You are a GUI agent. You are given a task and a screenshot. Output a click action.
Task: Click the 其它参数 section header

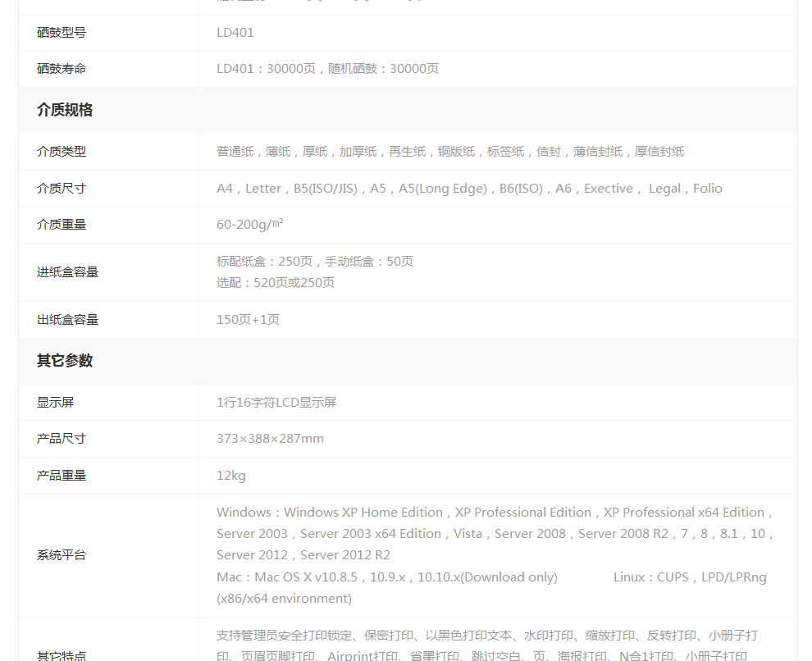pos(65,361)
